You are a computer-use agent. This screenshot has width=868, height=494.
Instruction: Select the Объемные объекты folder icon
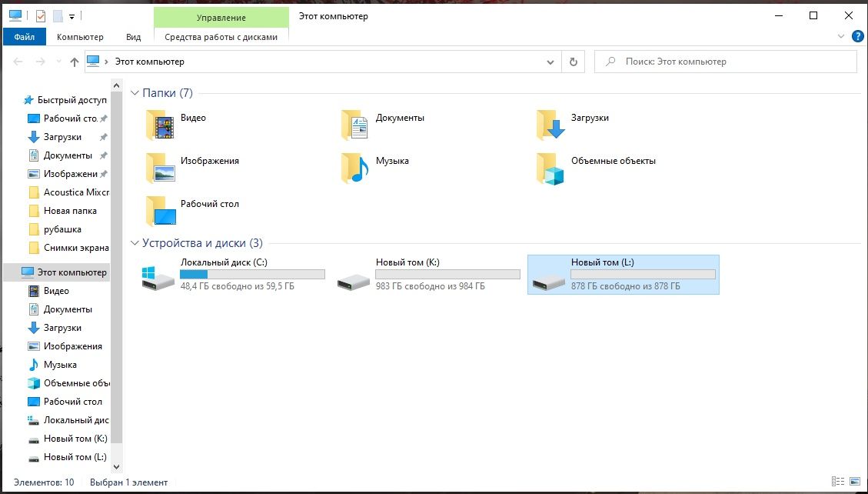[x=550, y=168]
